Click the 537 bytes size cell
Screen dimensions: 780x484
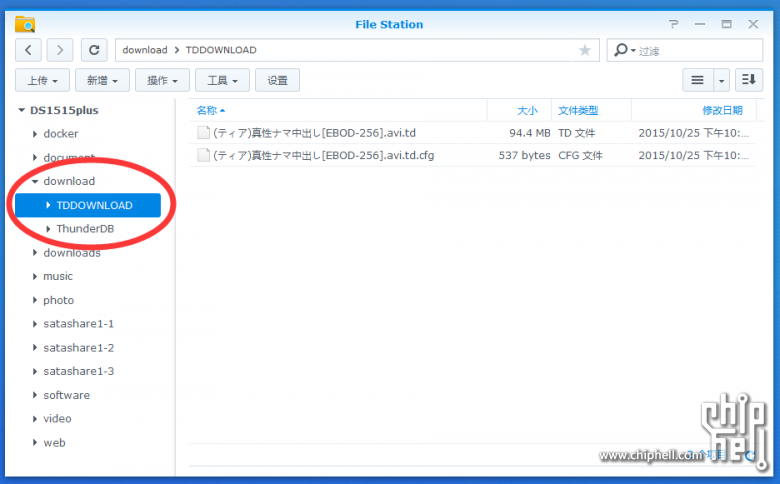coord(525,155)
